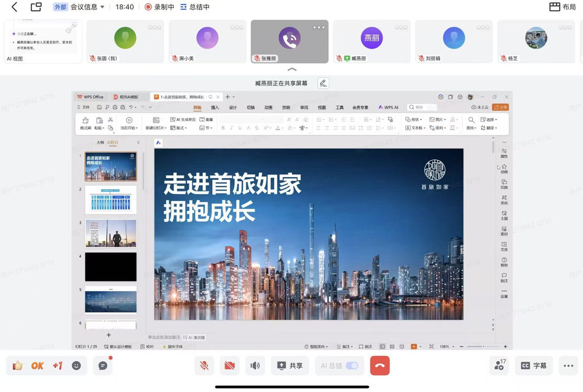Open the emoji reactions picker
Screen dimensions: 583x392
pos(76,366)
